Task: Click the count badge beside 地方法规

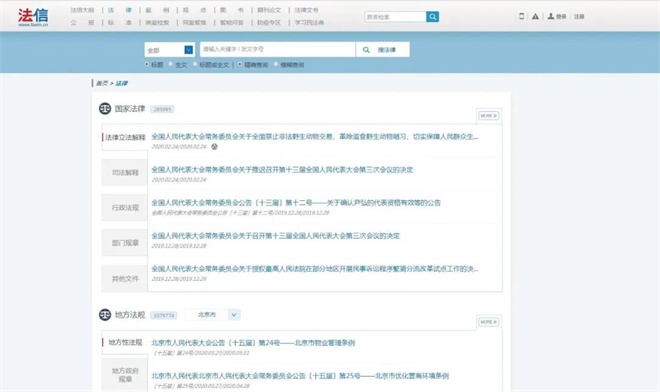Action: click(x=164, y=315)
